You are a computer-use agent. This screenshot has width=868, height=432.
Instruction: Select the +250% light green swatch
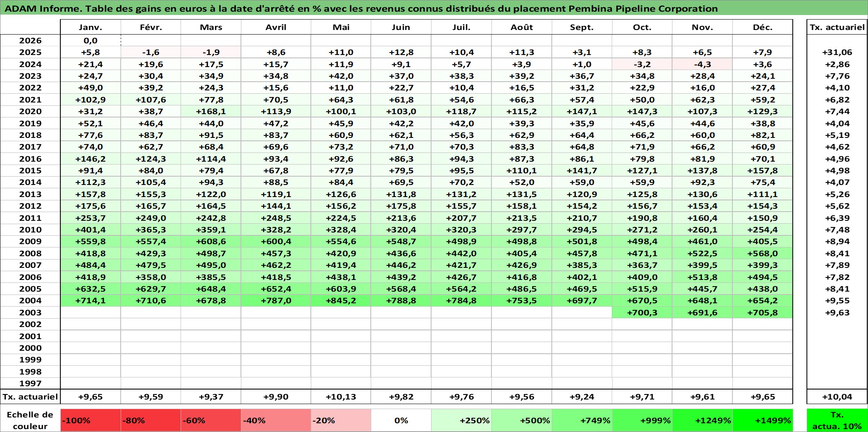461,420
